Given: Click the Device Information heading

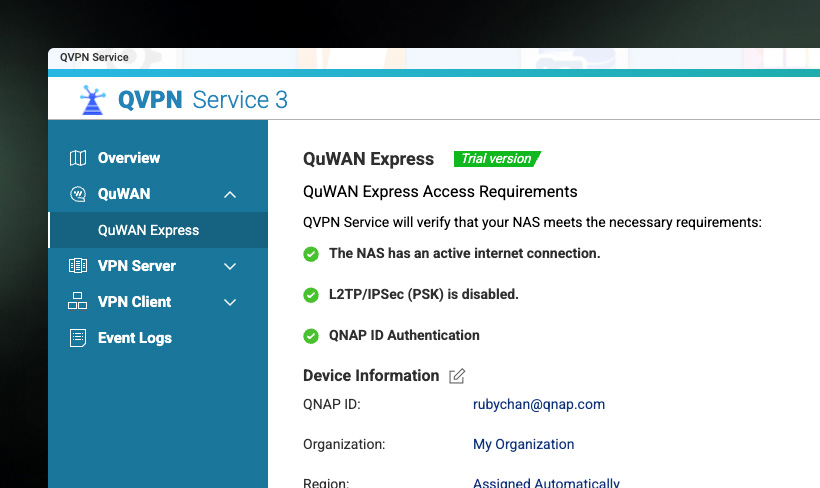Looking at the screenshot, I should 371,376.
